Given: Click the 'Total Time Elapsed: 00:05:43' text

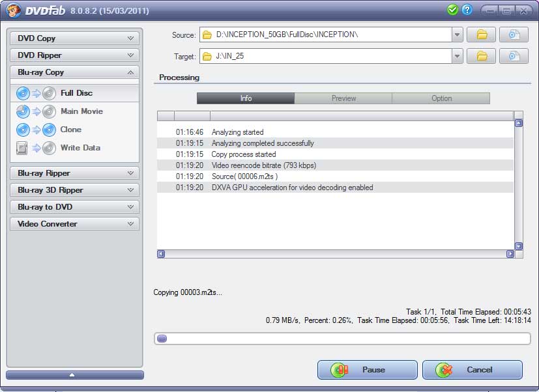Looking at the screenshot, I should click(x=486, y=312).
